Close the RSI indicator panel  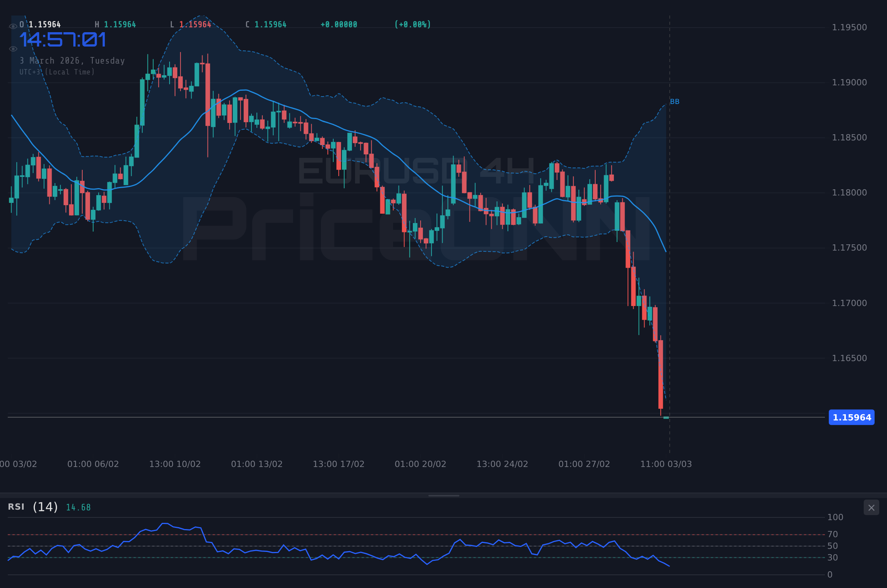click(871, 507)
